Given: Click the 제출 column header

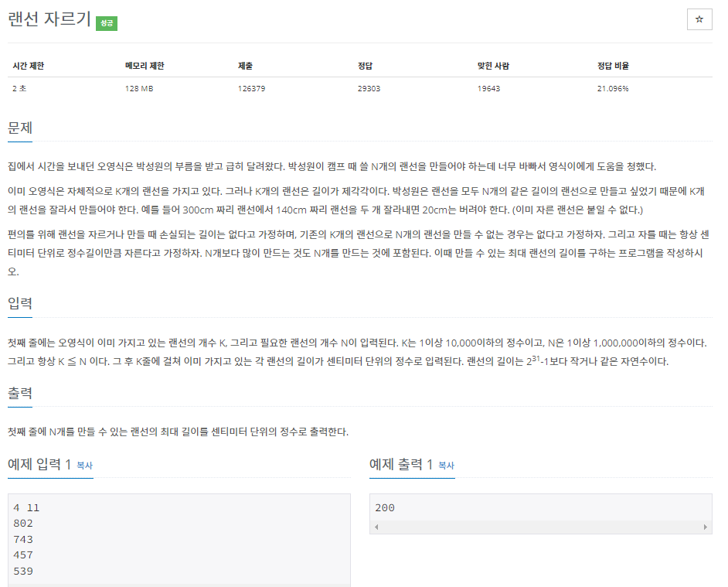Looking at the screenshot, I should coord(245,66).
